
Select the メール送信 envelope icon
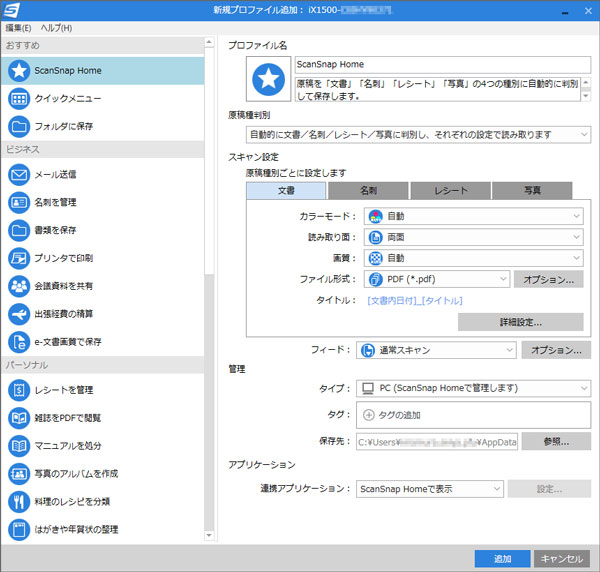tap(19, 174)
